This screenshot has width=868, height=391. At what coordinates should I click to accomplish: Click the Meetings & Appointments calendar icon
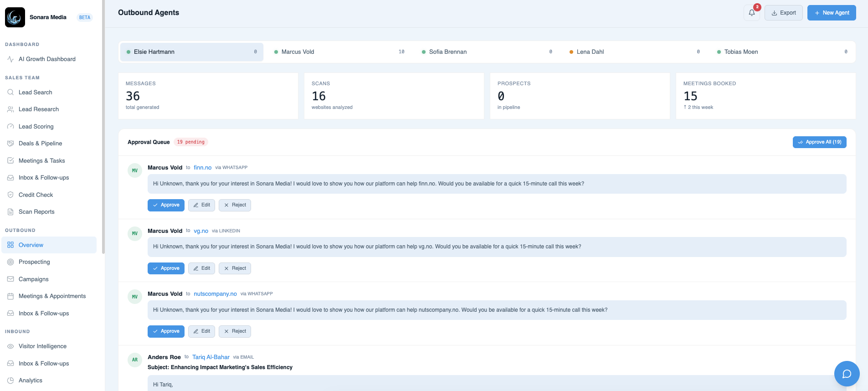point(10,296)
